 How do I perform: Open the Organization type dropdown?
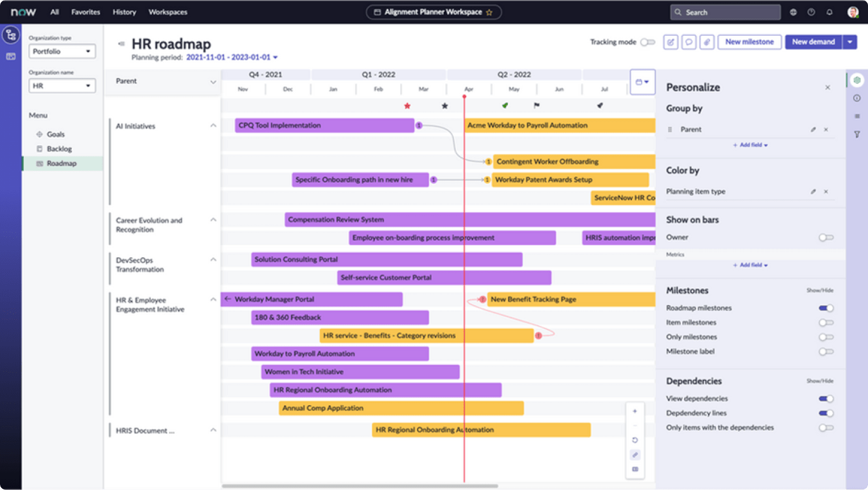click(62, 51)
